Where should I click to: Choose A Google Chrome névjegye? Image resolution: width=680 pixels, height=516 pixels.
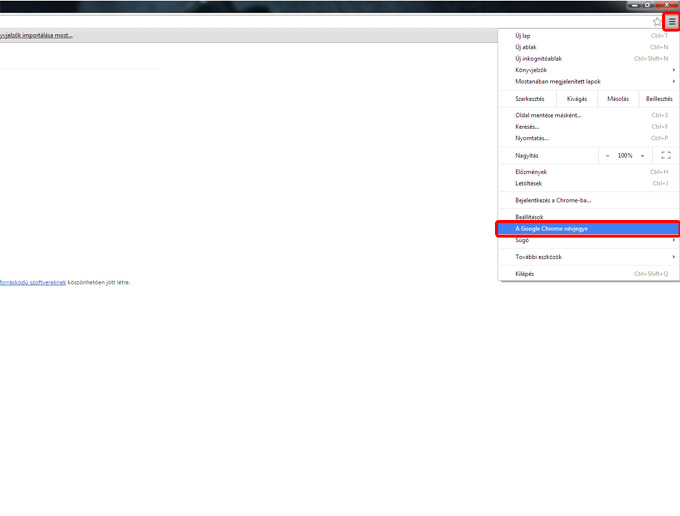point(551,229)
